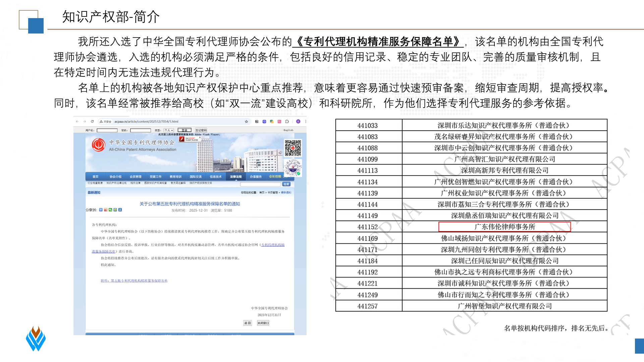Open the browser three-dot menu
This screenshot has width=644, height=362.
(x=306, y=121)
